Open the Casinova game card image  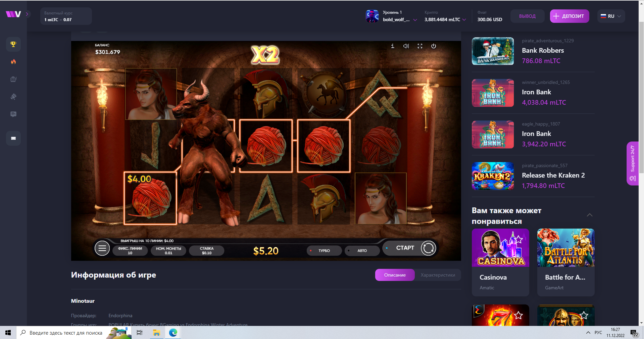click(x=500, y=248)
